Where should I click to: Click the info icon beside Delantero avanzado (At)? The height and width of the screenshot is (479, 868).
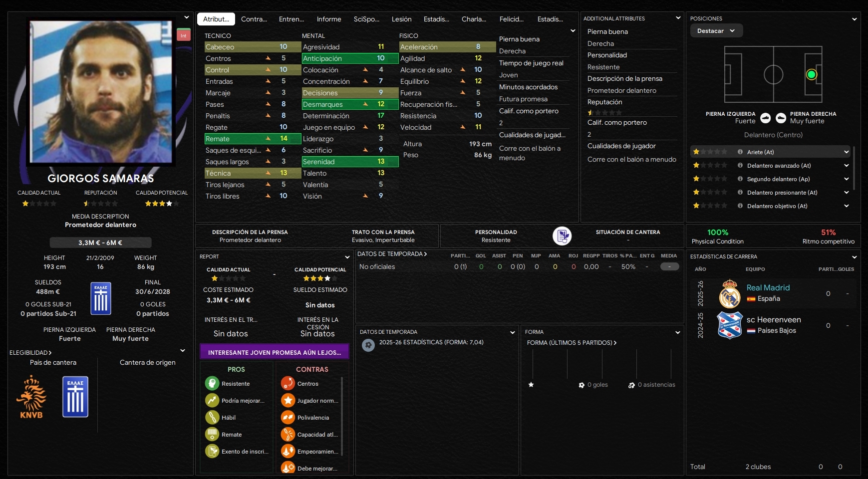click(x=740, y=165)
